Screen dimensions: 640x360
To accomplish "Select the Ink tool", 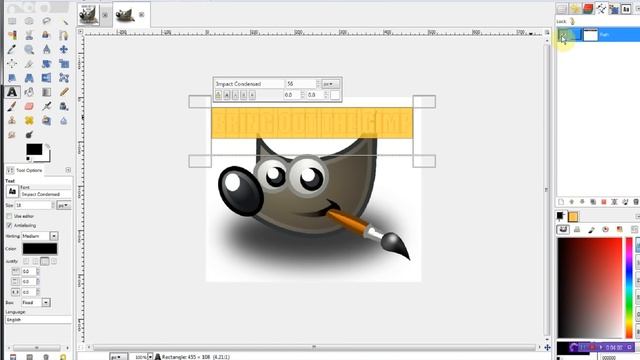I will coord(64,107).
